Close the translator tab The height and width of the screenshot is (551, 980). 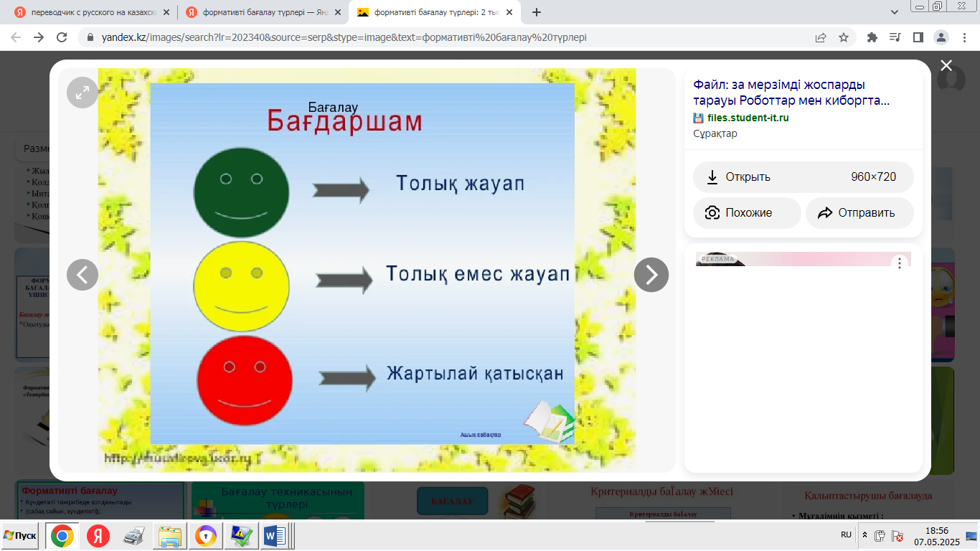(x=166, y=12)
